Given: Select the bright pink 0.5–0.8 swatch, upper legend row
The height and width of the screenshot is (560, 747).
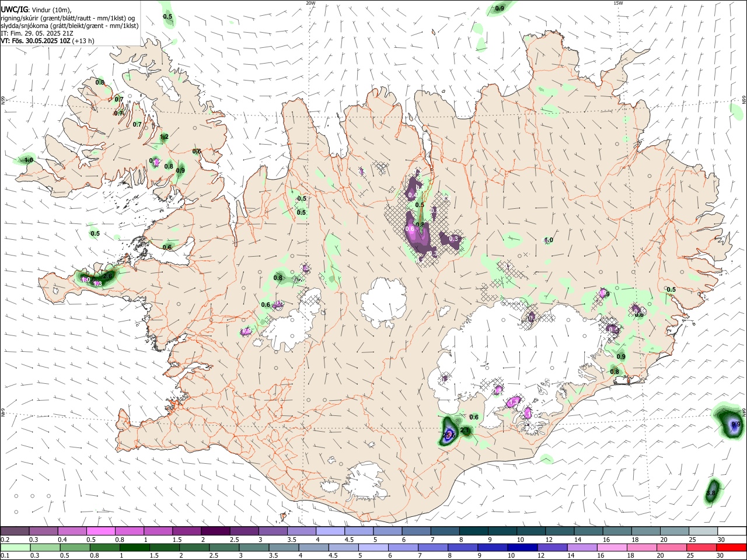Looking at the screenshot, I should 101,531.
